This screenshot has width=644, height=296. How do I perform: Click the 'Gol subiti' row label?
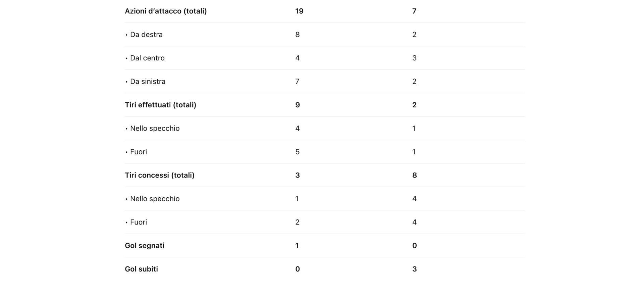point(141,269)
